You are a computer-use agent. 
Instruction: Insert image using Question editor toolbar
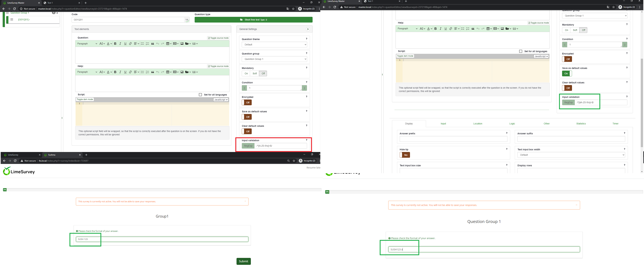coord(182,44)
